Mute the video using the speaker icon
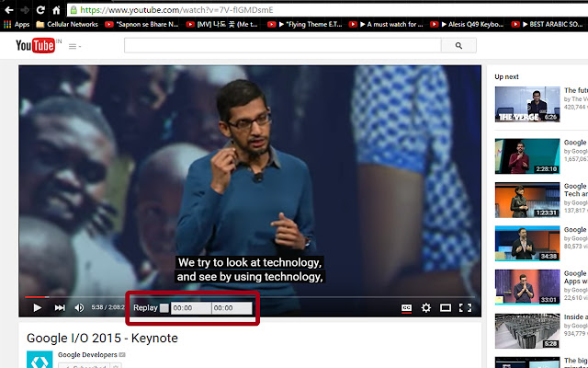588x368 pixels. click(79, 308)
